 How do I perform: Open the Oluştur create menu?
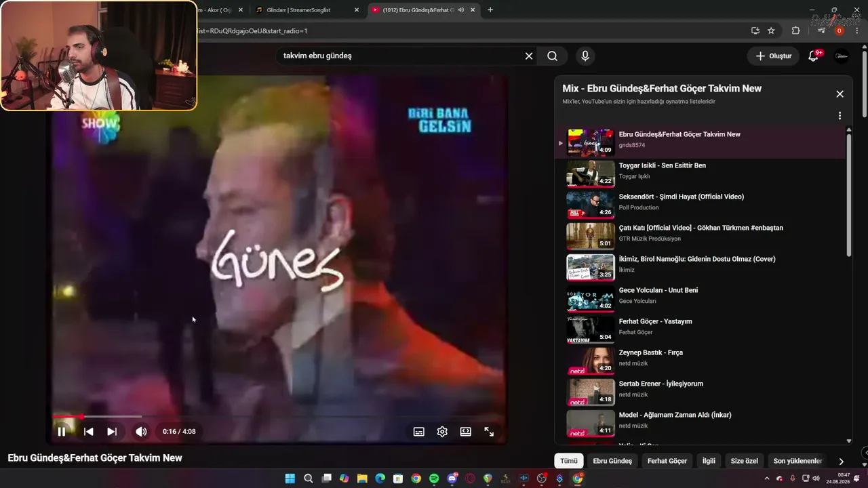click(774, 56)
